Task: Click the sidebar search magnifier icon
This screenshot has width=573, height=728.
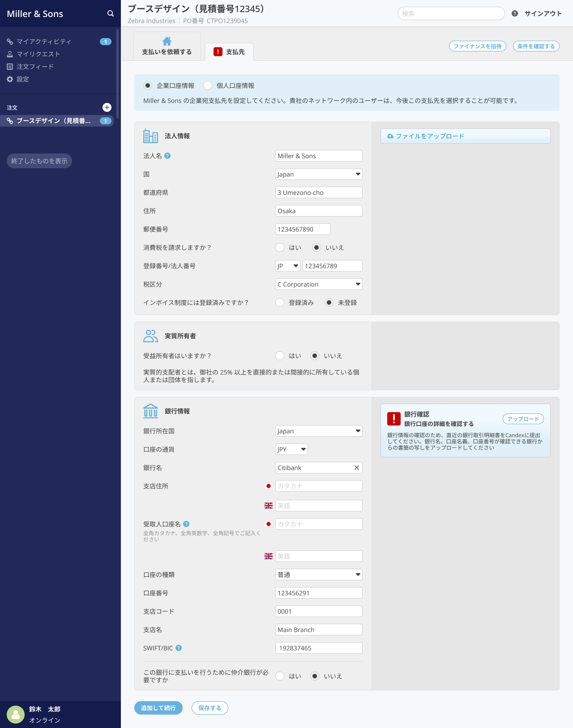Action: click(111, 13)
